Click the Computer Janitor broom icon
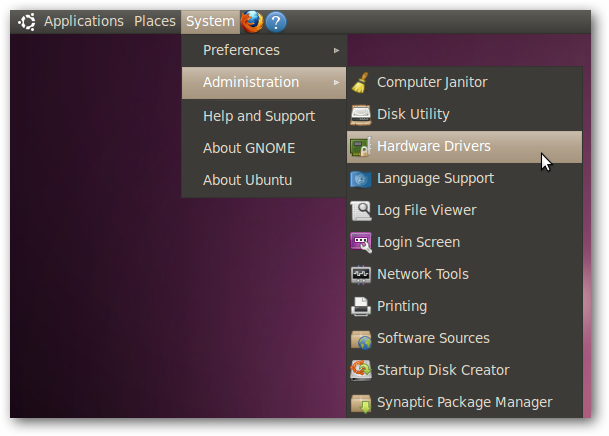609x436 pixels. click(x=360, y=83)
